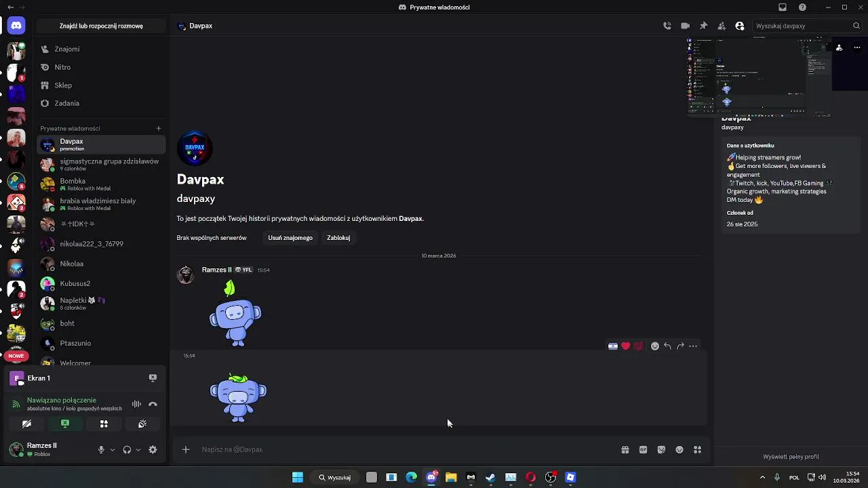
Task: Open the Znajomi friends tab
Action: coord(101,49)
